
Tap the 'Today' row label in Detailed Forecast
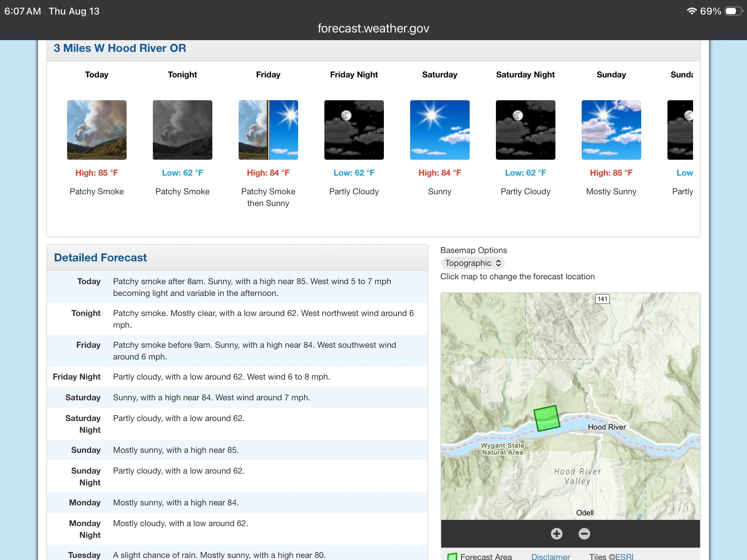(x=89, y=281)
